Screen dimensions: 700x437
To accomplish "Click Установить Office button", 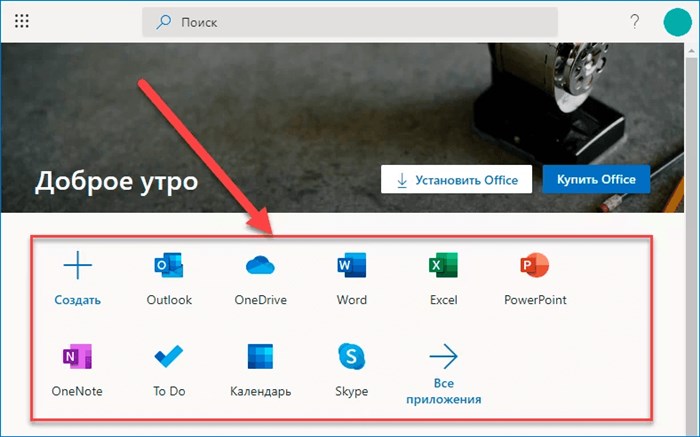I will pos(456,179).
